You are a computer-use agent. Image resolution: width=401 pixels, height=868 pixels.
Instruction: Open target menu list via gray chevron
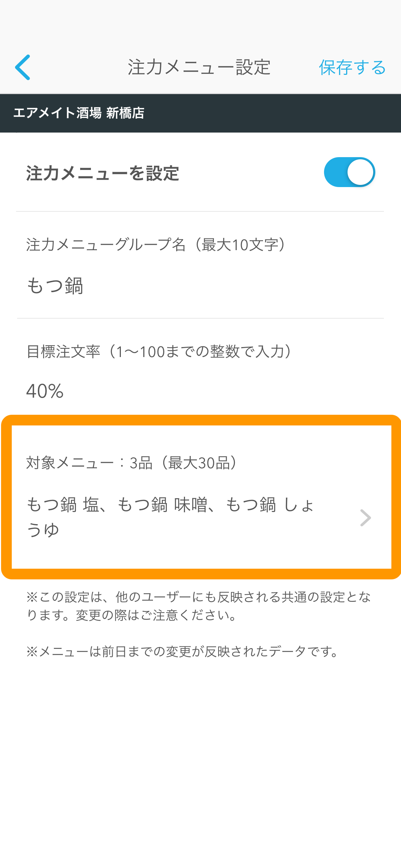tap(366, 518)
